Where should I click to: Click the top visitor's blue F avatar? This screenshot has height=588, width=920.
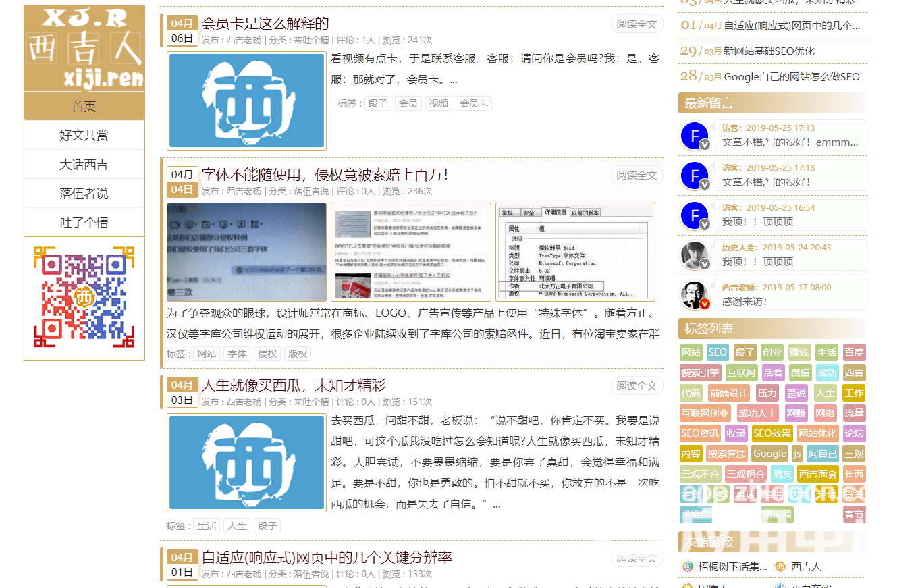click(695, 136)
